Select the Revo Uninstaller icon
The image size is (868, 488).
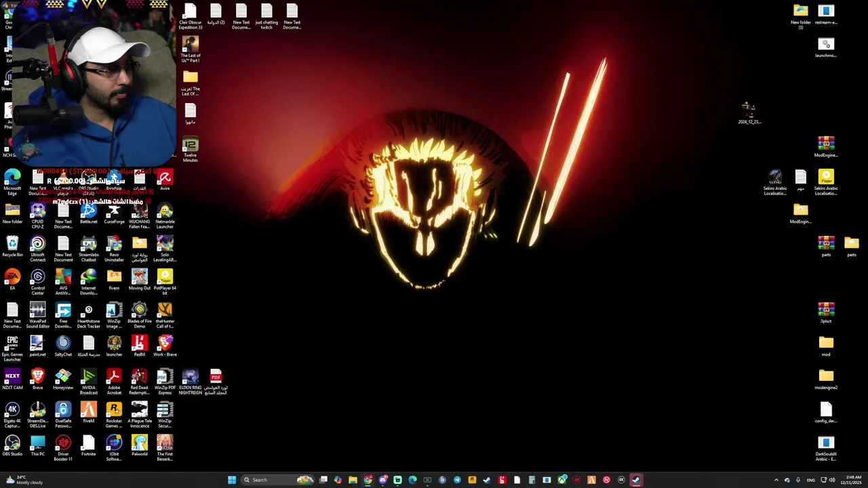114,249
